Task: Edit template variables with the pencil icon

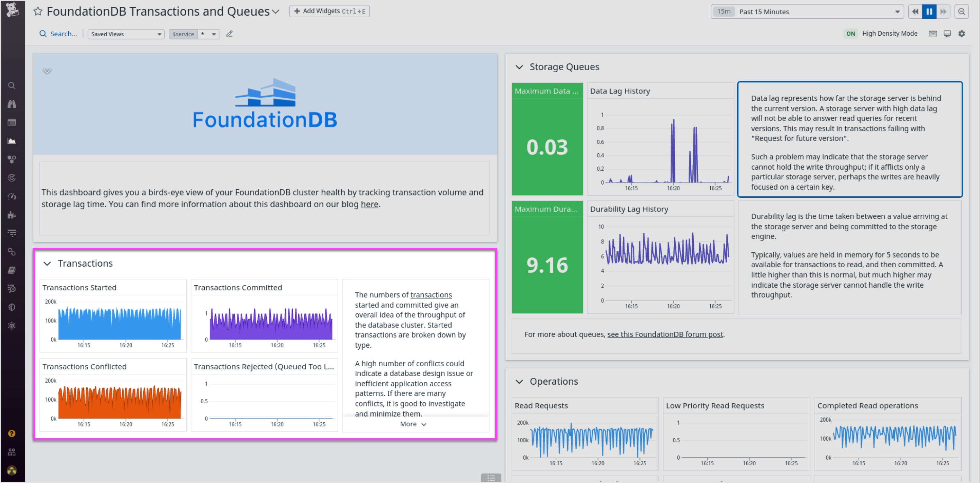Action: click(229, 34)
